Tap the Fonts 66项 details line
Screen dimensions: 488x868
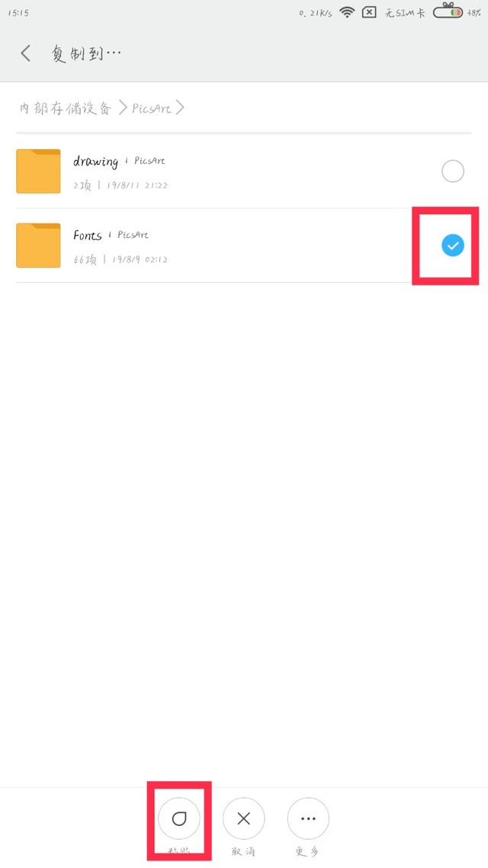pyautogui.click(x=120, y=259)
